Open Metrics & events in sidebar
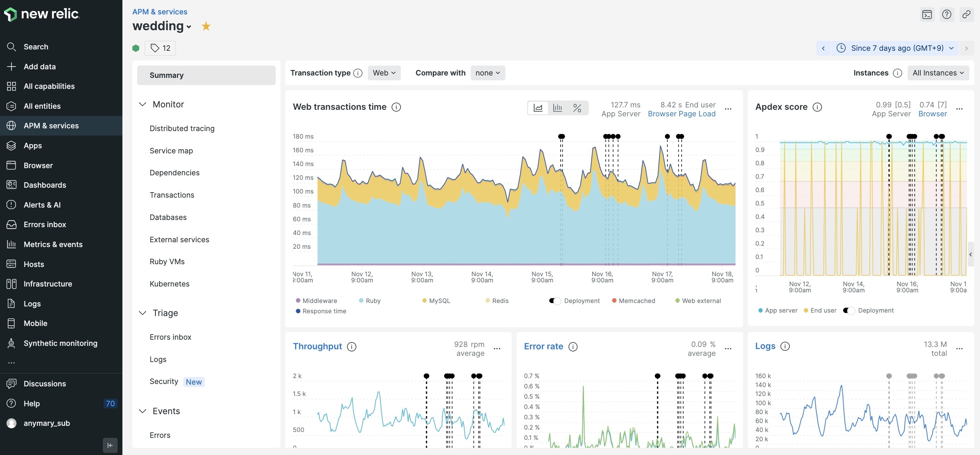The height and width of the screenshot is (455, 980). point(53,244)
